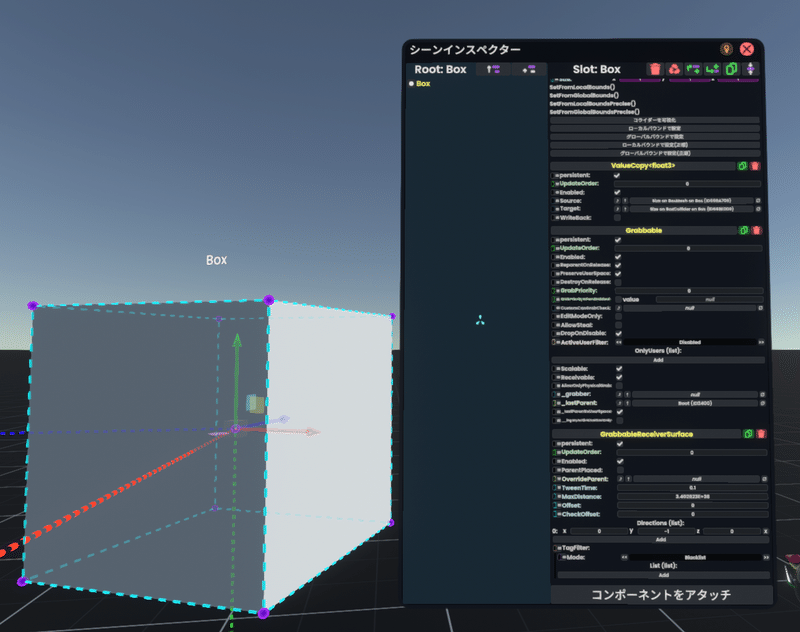Click the clear icon at end of Source row
This screenshot has height=632, width=800.
pyautogui.click(x=758, y=201)
